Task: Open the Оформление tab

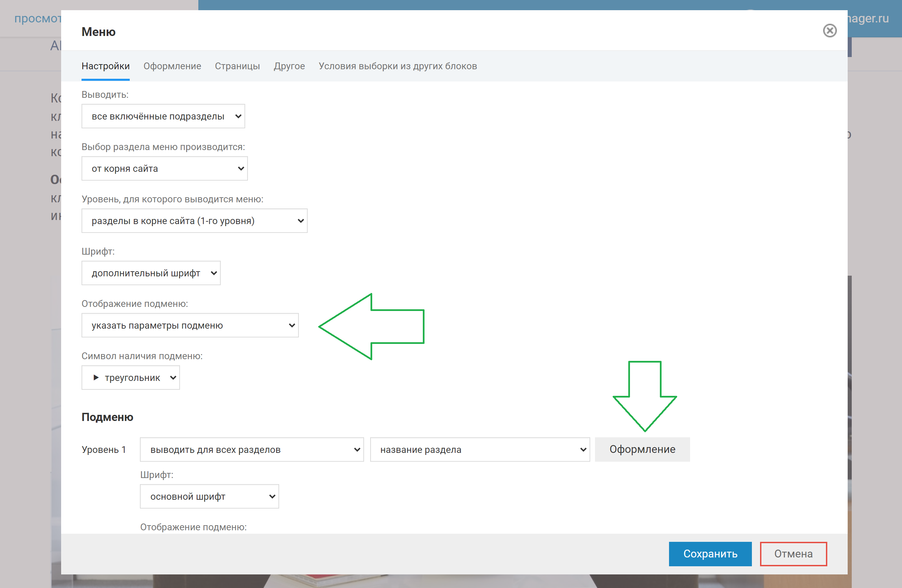Action: (172, 66)
